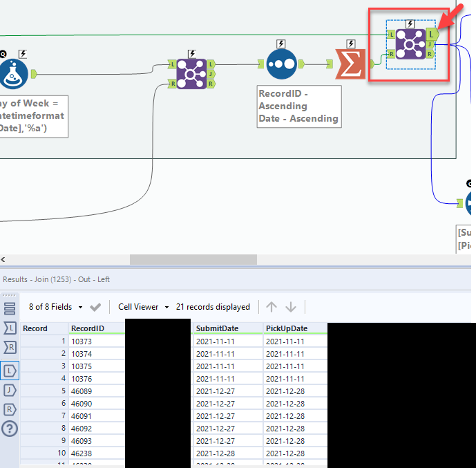Apply field changes with checkmark button

point(95,307)
